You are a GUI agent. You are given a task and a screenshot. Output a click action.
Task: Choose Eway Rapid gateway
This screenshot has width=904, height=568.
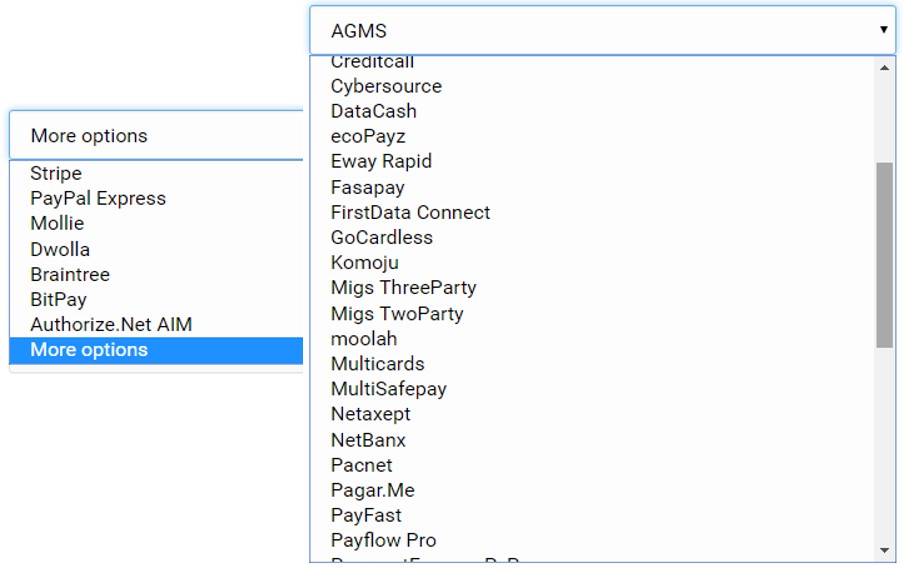(x=381, y=162)
